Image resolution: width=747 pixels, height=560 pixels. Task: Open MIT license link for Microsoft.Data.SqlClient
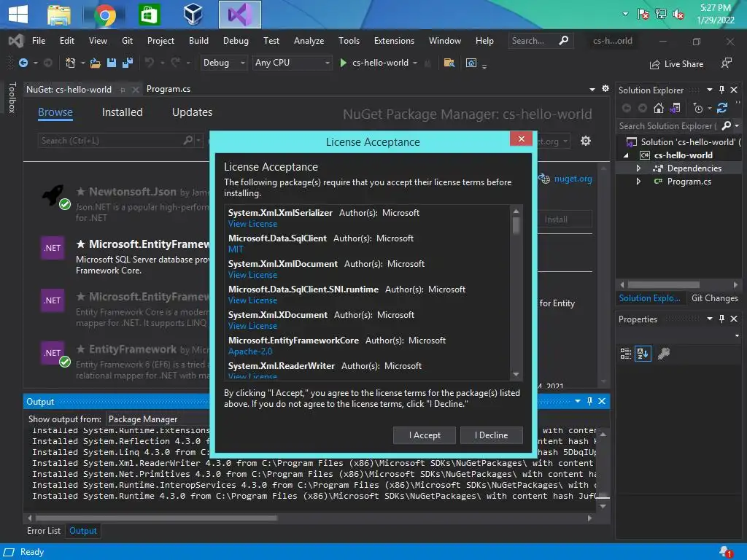tap(236, 249)
